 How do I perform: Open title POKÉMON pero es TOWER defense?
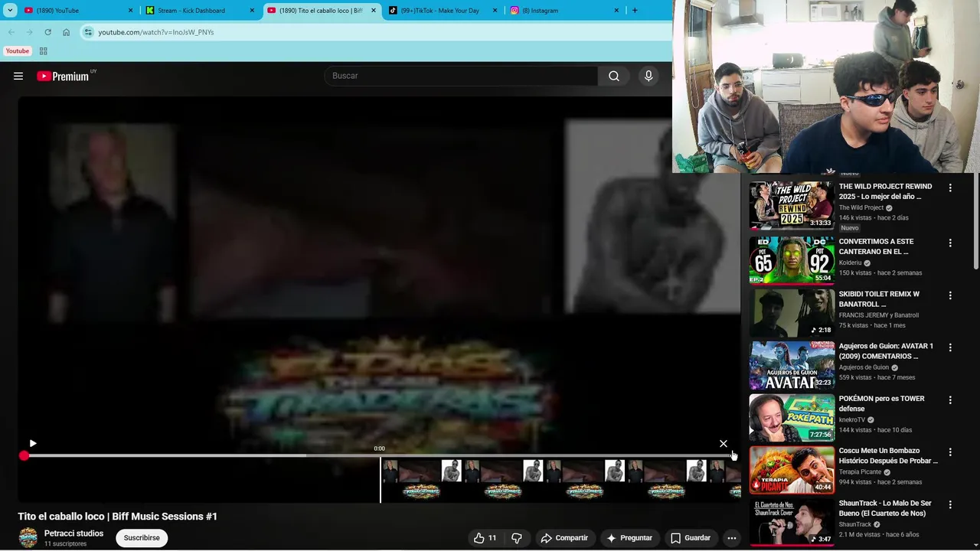click(x=882, y=403)
